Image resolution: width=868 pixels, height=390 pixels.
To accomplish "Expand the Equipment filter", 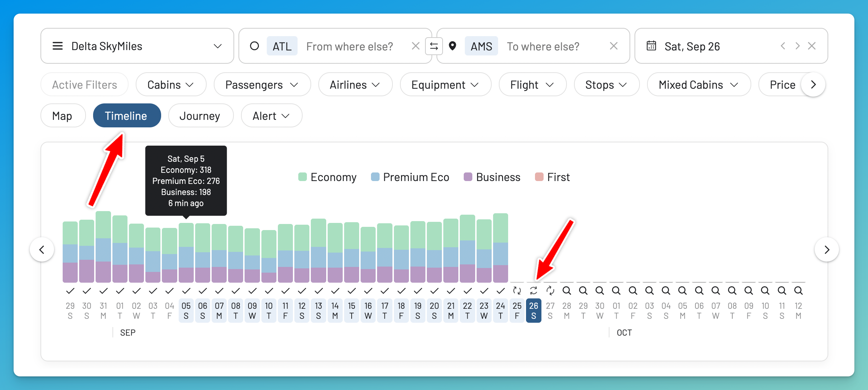I will (x=445, y=85).
